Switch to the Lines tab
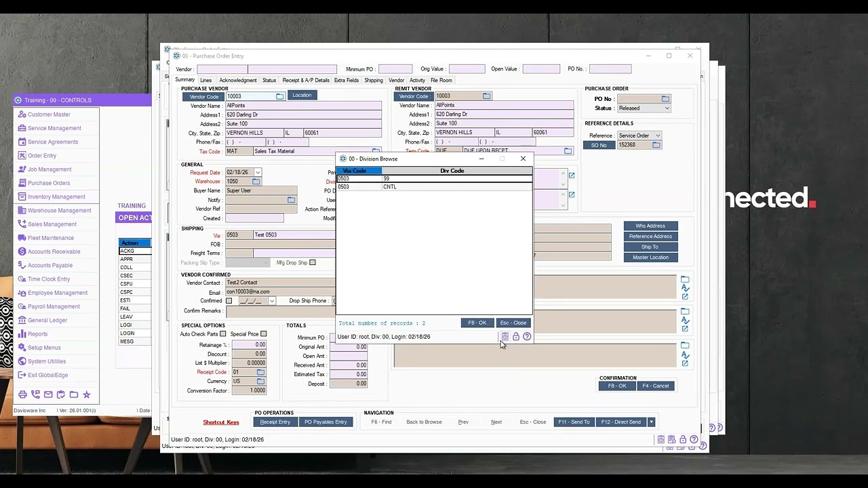 [x=206, y=80]
